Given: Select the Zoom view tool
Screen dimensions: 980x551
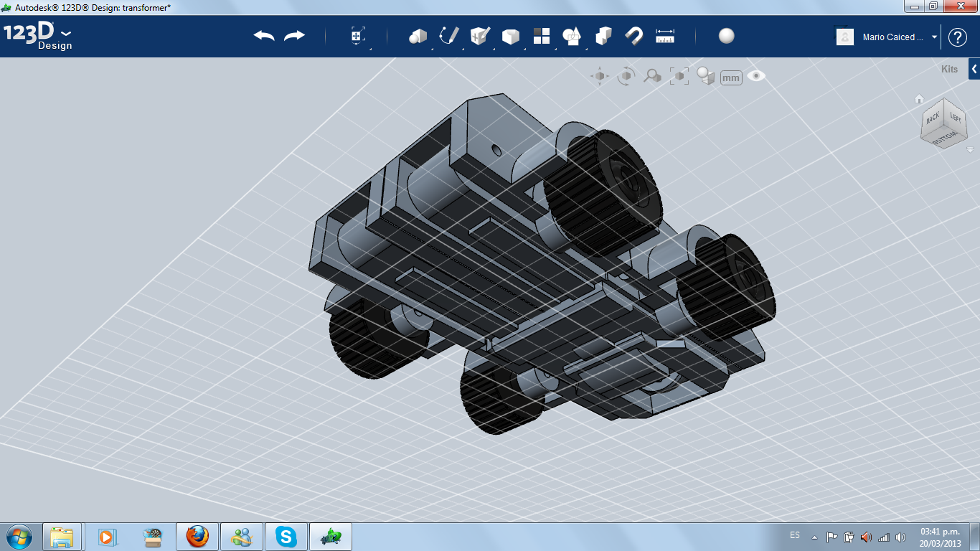Looking at the screenshot, I should click(x=652, y=76).
